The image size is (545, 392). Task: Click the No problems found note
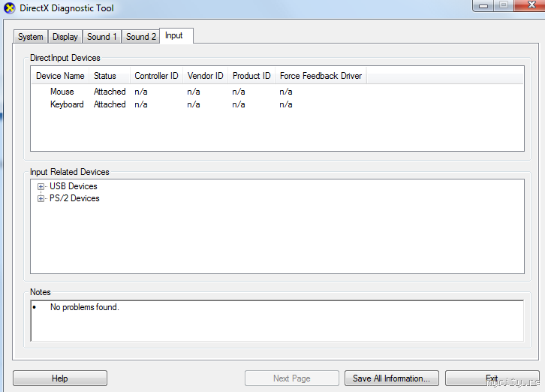coord(85,307)
